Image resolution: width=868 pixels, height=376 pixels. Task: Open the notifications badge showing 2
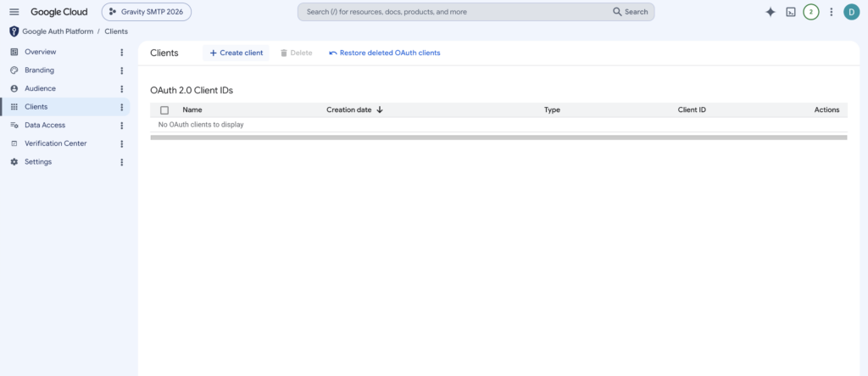click(811, 12)
